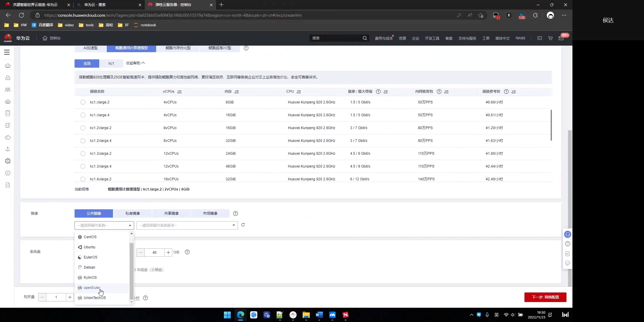Collapse the help text via 收起帮助
644x322 pixels.
click(x=135, y=63)
